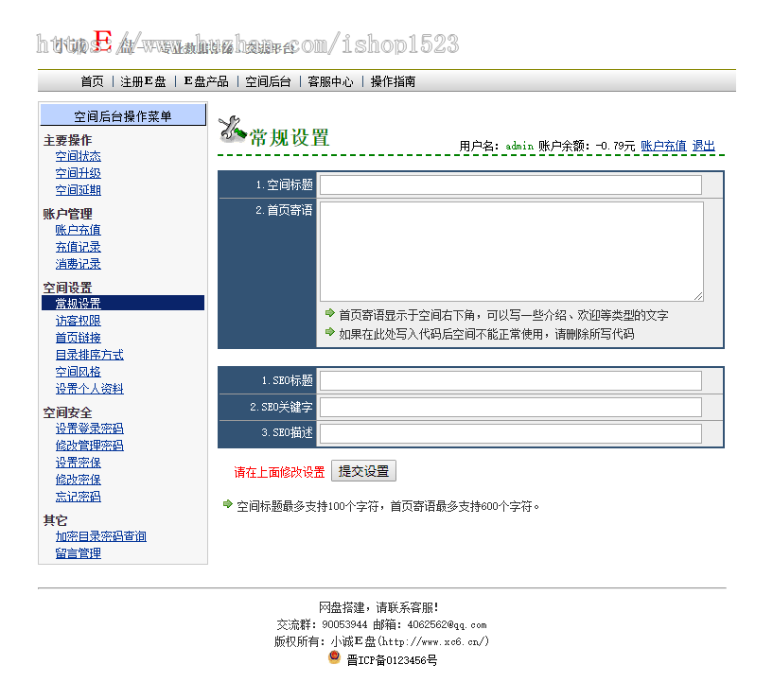Open the E盘产品 navigation item
This screenshot has height=700, width=773.
206,81
